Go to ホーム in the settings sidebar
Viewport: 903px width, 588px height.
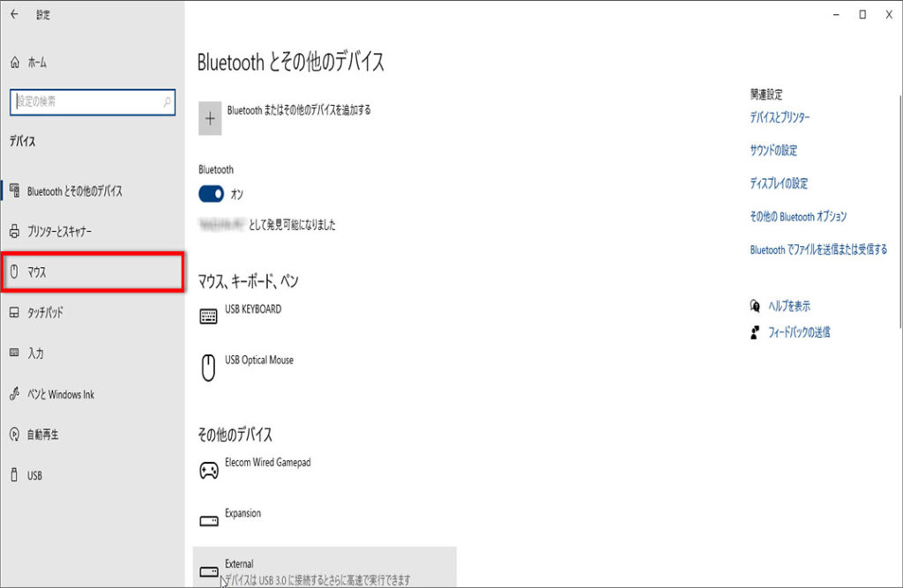pyautogui.click(x=37, y=63)
